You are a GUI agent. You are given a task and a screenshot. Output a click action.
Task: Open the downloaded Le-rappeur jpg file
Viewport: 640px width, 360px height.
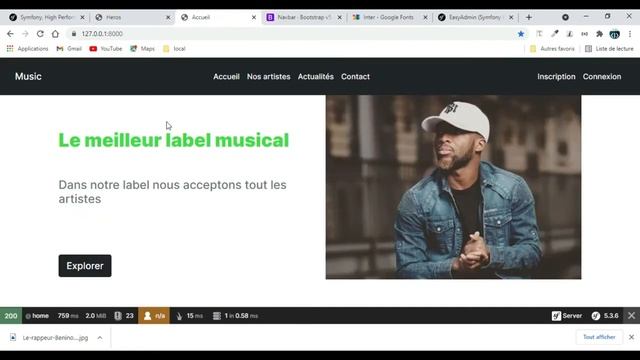click(x=49, y=338)
